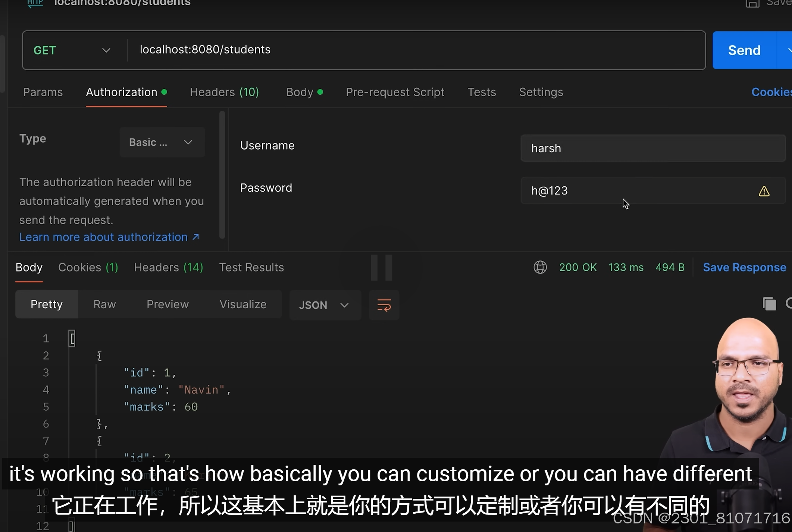This screenshot has width=792, height=532.
Task: Open the Learn more about authorization link
Action: [x=104, y=237]
